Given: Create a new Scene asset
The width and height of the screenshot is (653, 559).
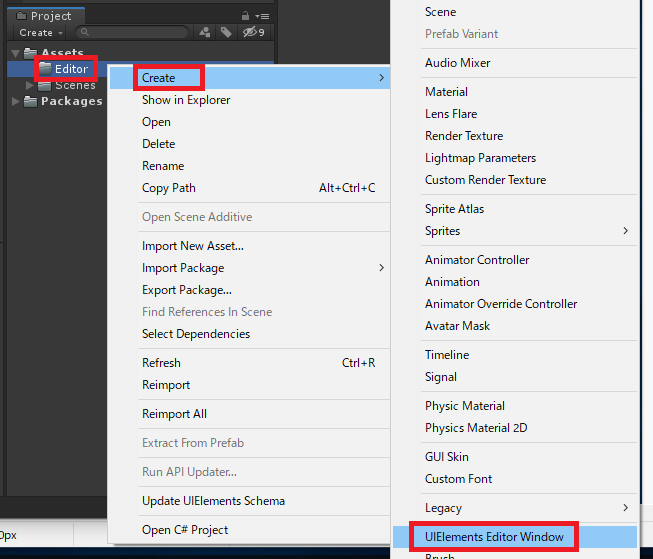Looking at the screenshot, I should (x=515, y=12).
